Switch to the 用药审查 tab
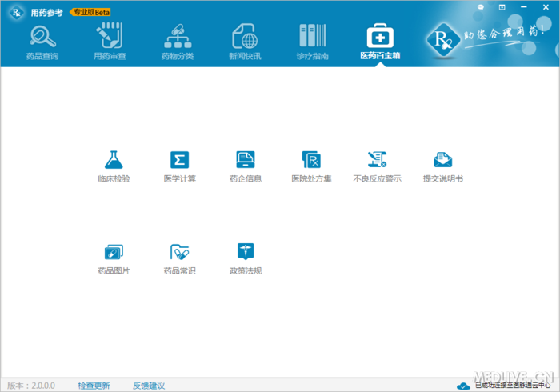560x392 pixels. 110,41
